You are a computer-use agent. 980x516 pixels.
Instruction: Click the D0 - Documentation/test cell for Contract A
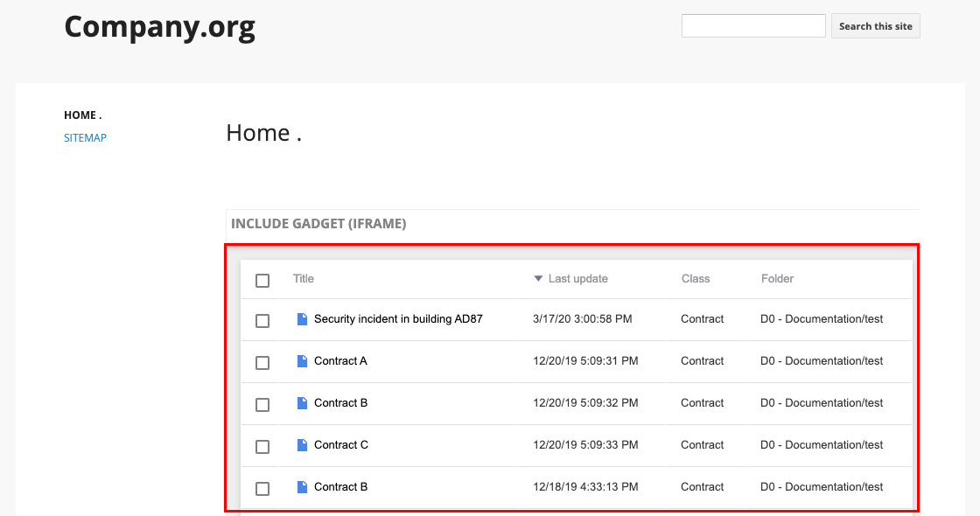822,360
